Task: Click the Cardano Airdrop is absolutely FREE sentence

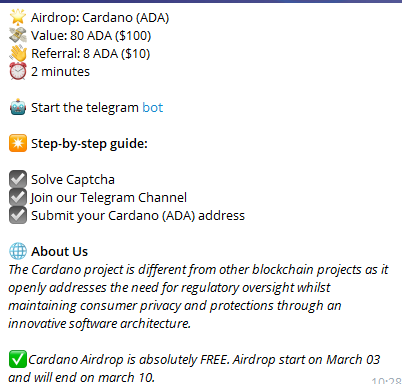Action: [194, 368]
